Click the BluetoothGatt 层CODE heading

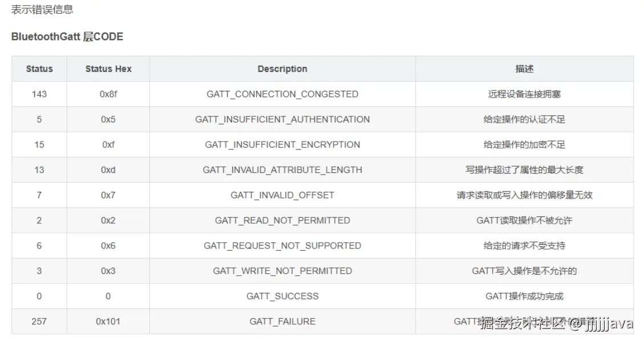pyautogui.click(x=67, y=37)
